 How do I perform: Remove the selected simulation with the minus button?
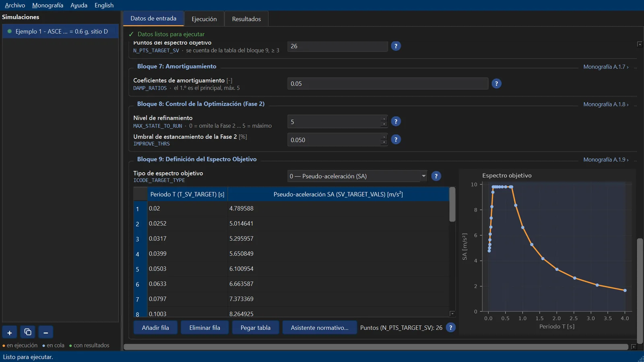tap(46, 333)
